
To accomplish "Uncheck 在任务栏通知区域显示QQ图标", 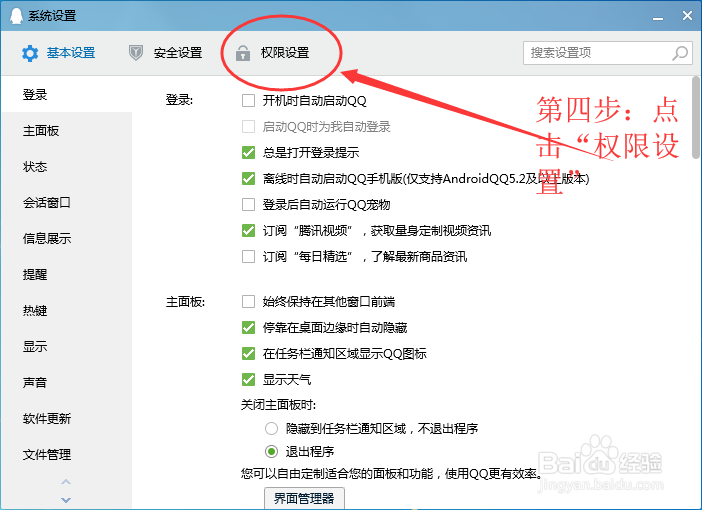I will point(248,353).
